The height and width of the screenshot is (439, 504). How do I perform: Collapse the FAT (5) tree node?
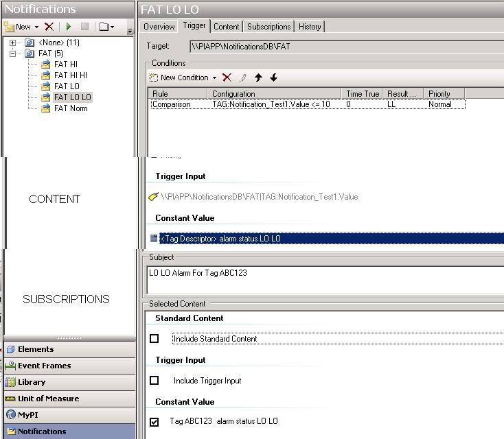point(12,54)
